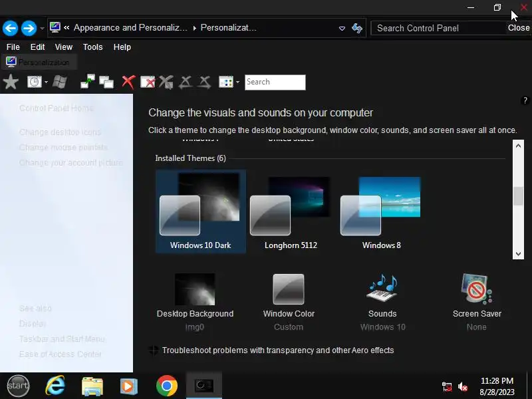The image size is (532, 399).
Task: Open the Tools menu
Action: pos(92,47)
